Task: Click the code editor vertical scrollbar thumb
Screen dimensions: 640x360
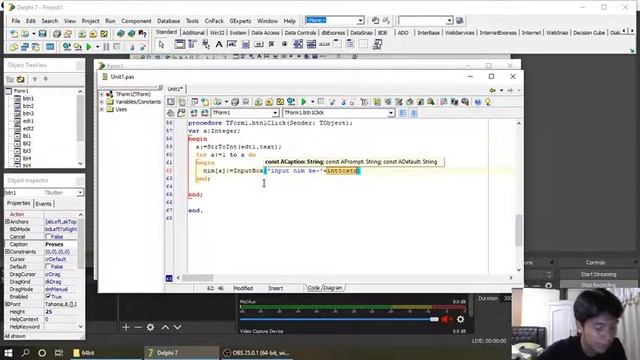Action: pyautogui.click(x=519, y=230)
